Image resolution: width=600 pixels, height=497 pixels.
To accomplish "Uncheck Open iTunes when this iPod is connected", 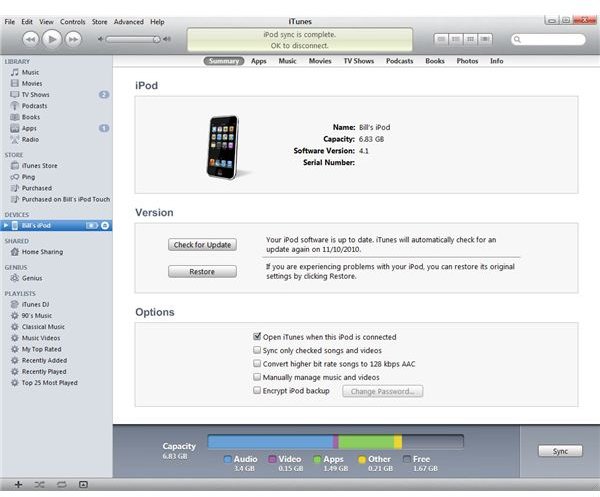I will (257, 337).
